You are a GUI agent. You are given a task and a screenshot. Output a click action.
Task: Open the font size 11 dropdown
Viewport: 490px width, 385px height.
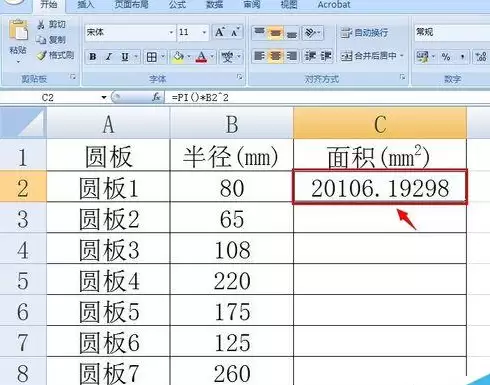click(x=204, y=32)
